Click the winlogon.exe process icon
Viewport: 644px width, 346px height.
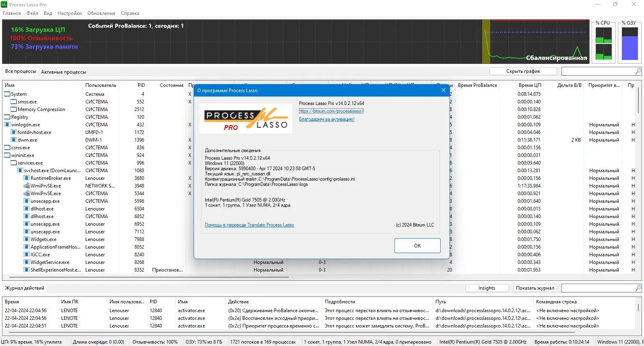[7, 125]
